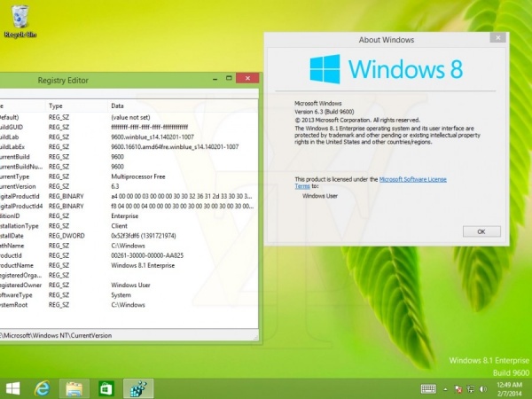Open File Explorer from the taskbar
This screenshot has height=399, width=532.
74,388
